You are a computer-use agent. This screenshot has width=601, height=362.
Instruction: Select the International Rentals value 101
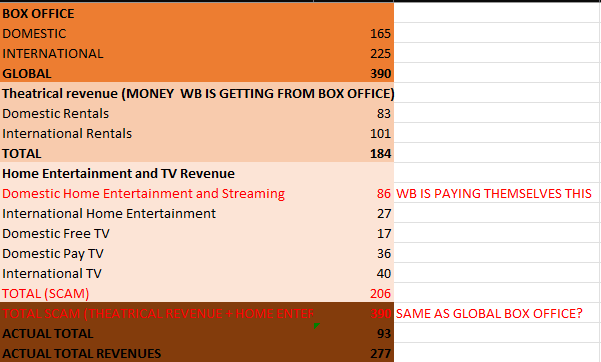[x=380, y=133]
